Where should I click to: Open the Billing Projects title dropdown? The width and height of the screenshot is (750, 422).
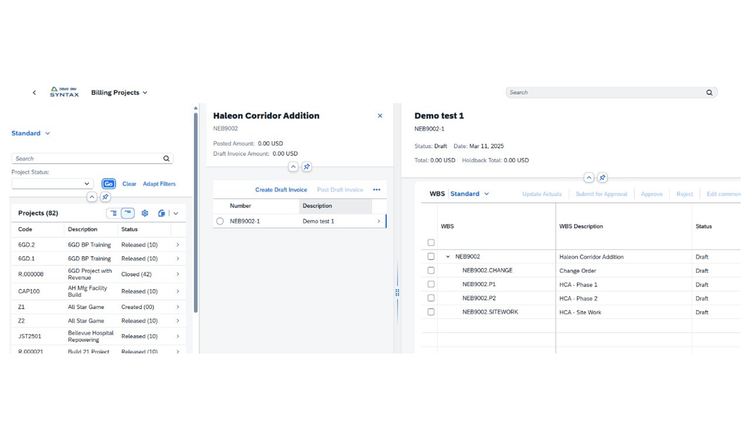pyautogui.click(x=119, y=93)
